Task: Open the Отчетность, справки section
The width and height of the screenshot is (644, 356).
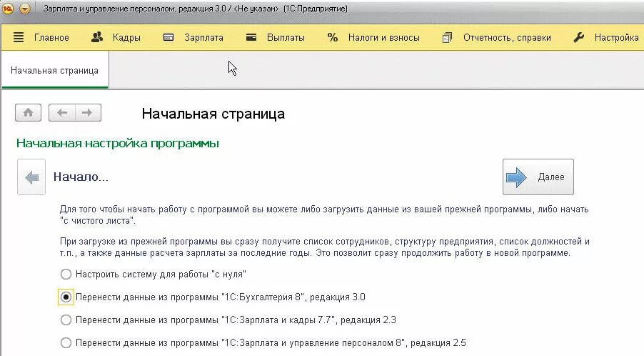Action: click(507, 37)
